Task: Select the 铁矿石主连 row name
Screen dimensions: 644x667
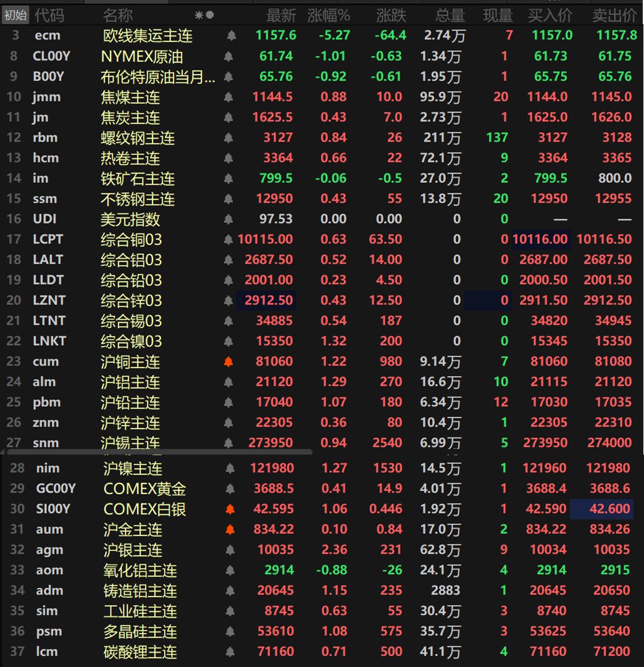Action: [x=138, y=178]
